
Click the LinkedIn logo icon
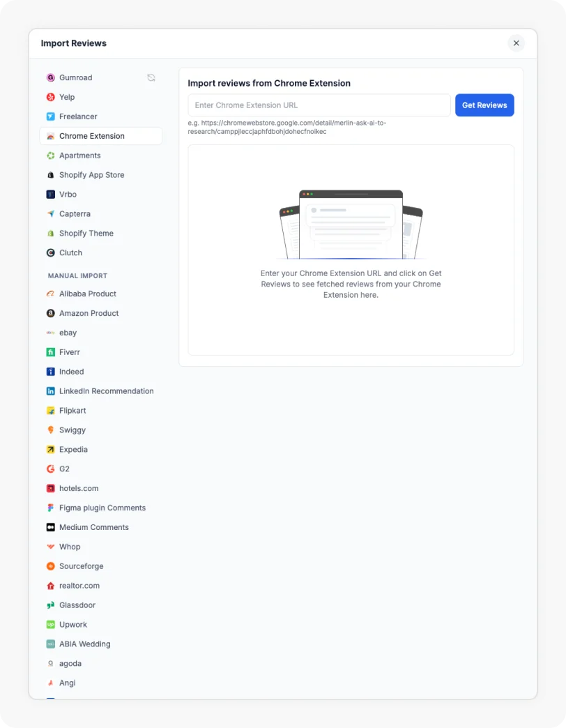(51, 391)
